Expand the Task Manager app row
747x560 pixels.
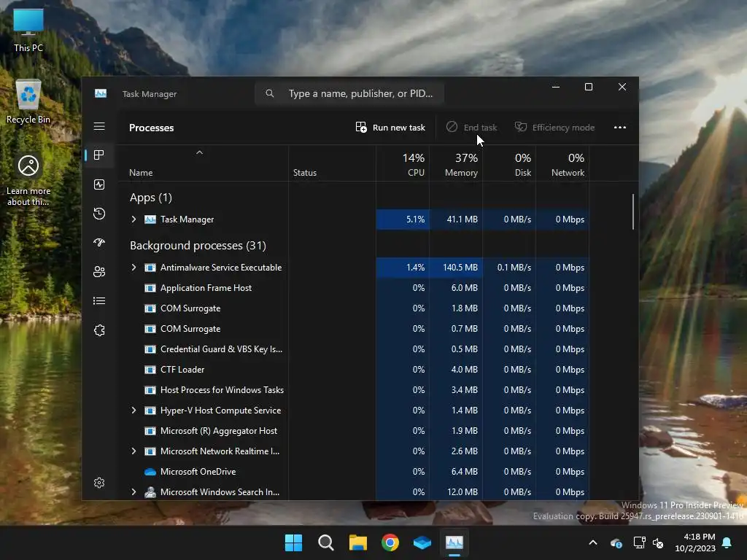click(x=134, y=219)
